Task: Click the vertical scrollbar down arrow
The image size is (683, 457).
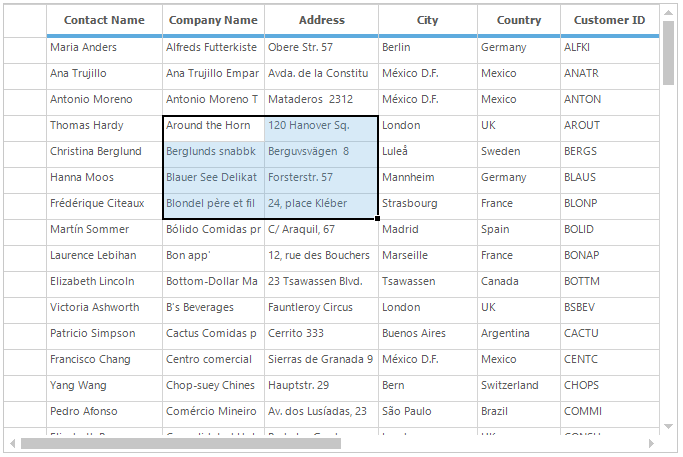Action: (x=669, y=428)
